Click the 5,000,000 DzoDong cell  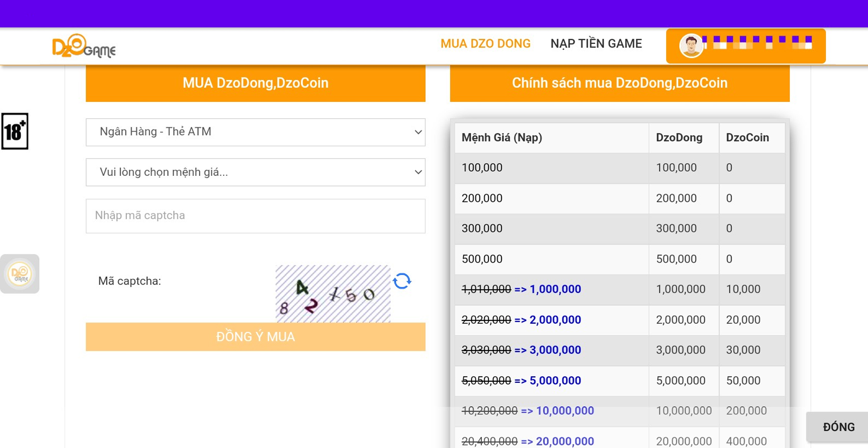point(684,381)
